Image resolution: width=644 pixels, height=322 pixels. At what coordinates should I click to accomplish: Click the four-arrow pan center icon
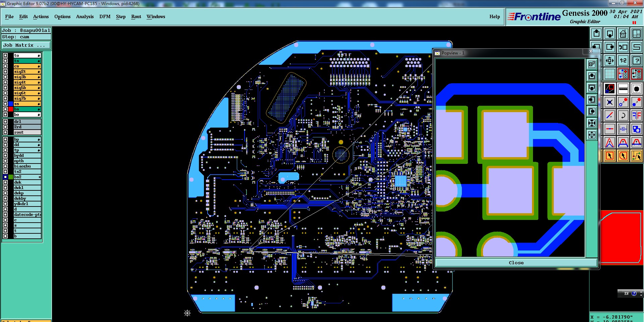[x=610, y=60]
